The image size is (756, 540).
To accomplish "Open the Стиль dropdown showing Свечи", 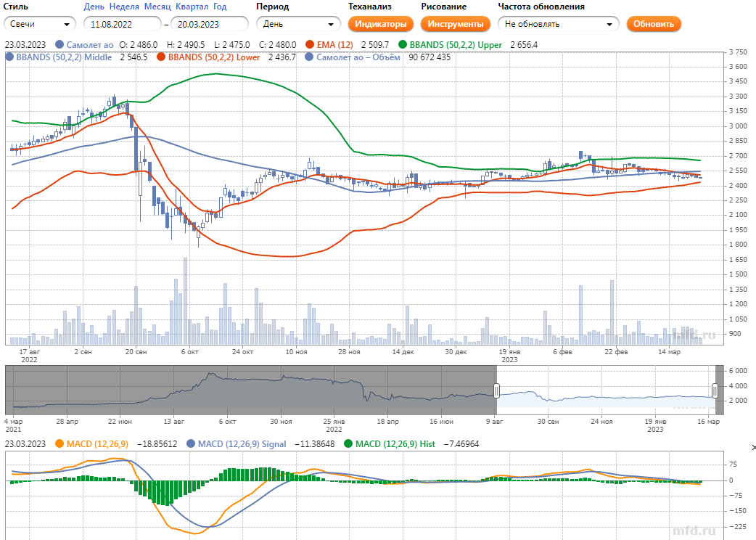I will click(39, 24).
